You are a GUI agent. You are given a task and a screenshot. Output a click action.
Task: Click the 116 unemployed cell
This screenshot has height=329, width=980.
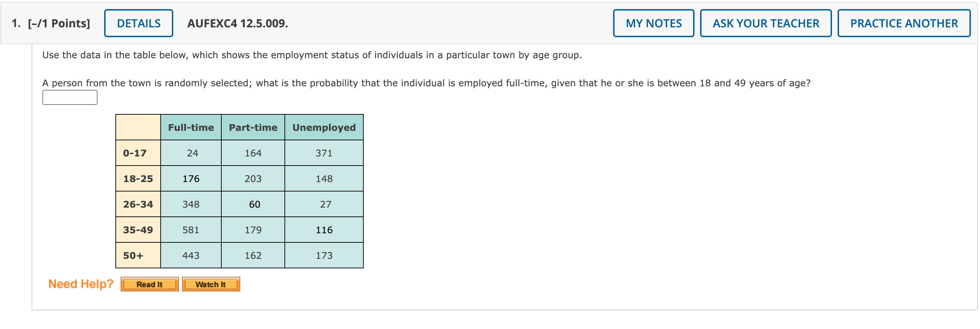pyautogui.click(x=324, y=230)
